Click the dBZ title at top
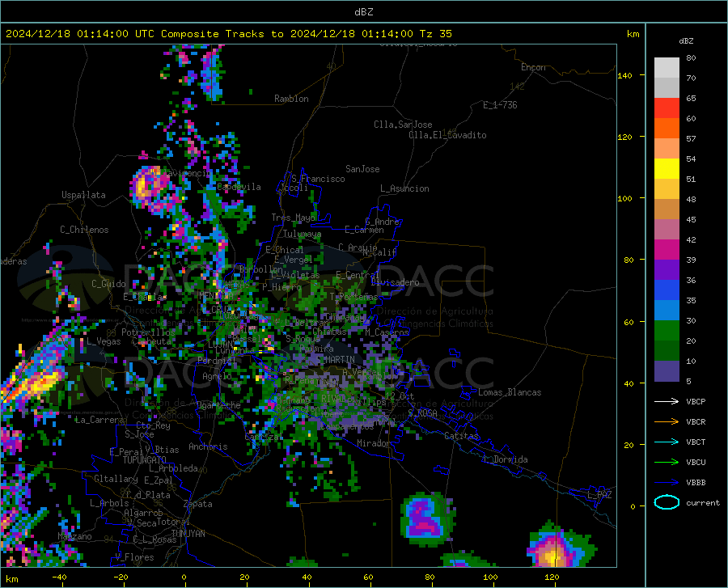Viewport: 728px width, 588px height. (363, 12)
